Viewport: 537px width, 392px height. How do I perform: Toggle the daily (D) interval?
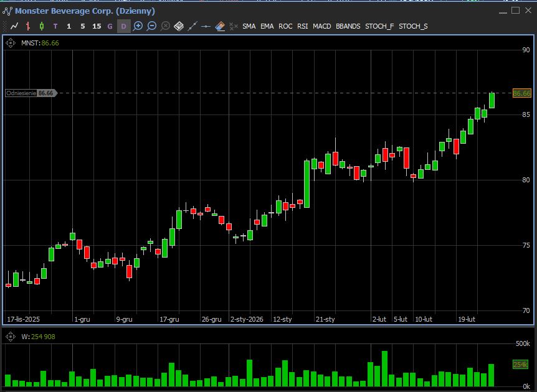point(123,26)
